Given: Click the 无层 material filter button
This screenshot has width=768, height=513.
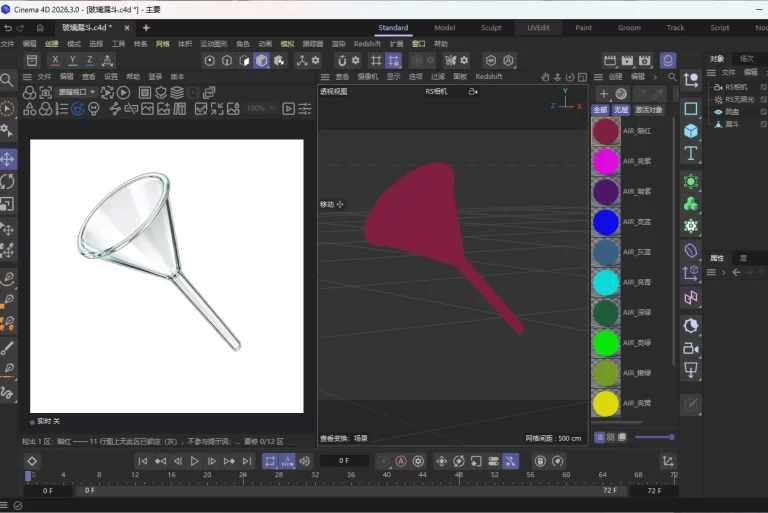Looking at the screenshot, I should point(621,110).
